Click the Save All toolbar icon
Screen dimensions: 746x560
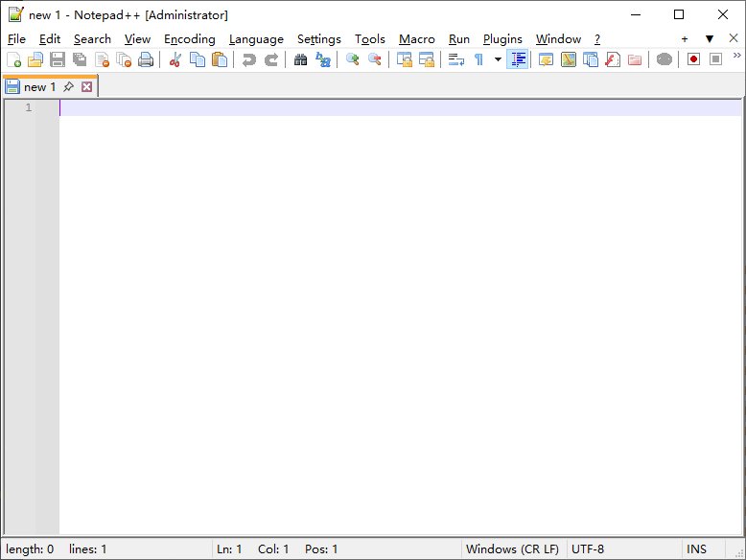point(80,60)
